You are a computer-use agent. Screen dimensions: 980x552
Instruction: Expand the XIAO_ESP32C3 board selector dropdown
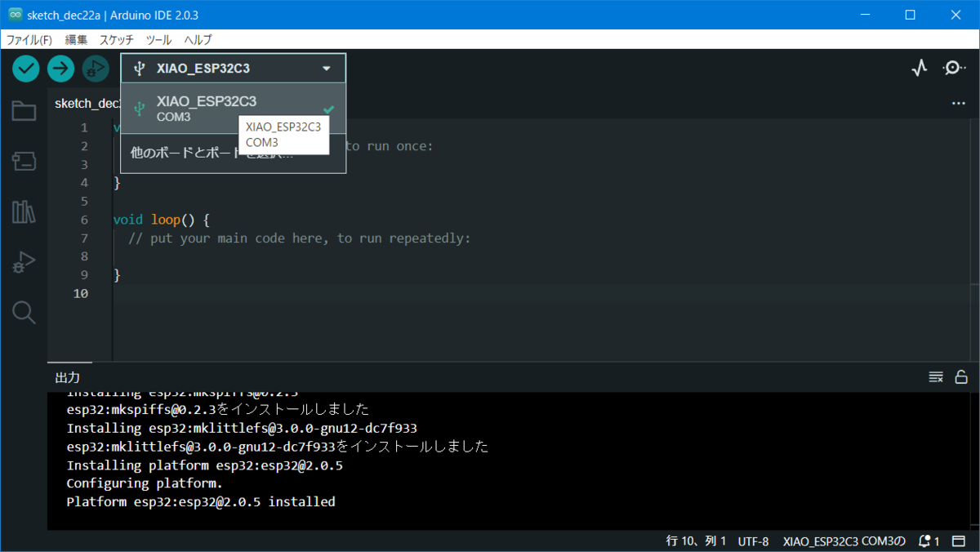point(234,69)
